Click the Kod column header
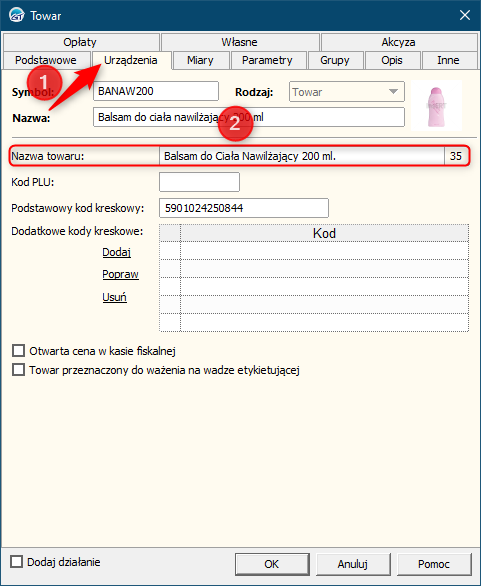This screenshot has width=481, height=586. 324,233
